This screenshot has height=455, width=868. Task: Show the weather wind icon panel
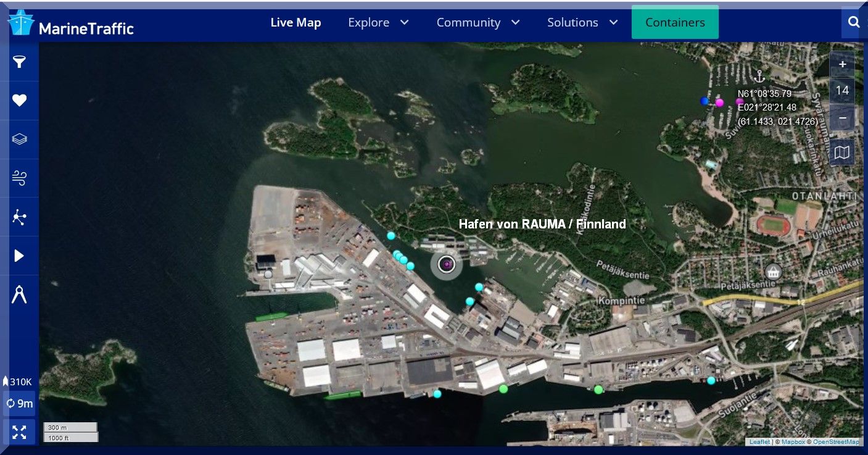click(x=20, y=178)
